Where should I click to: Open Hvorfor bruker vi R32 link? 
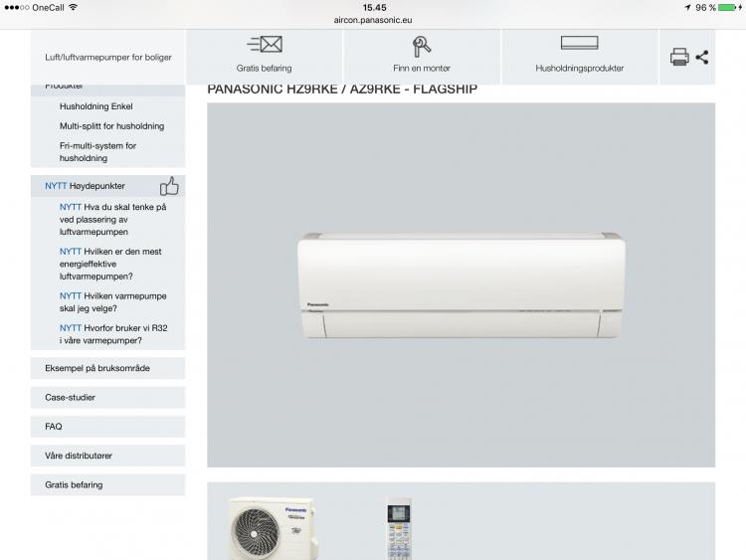pyautogui.click(x=113, y=334)
